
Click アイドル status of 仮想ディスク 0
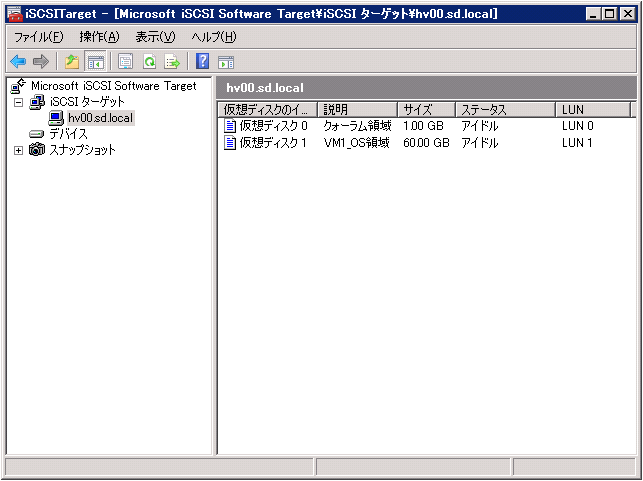pos(480,125)
